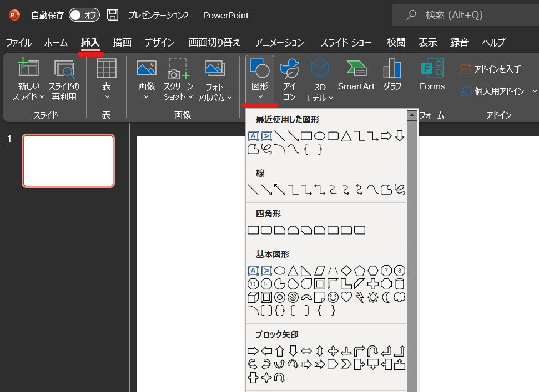Click the アイコン insert icons button
539x392 pixels.
(x=289, y=80)
